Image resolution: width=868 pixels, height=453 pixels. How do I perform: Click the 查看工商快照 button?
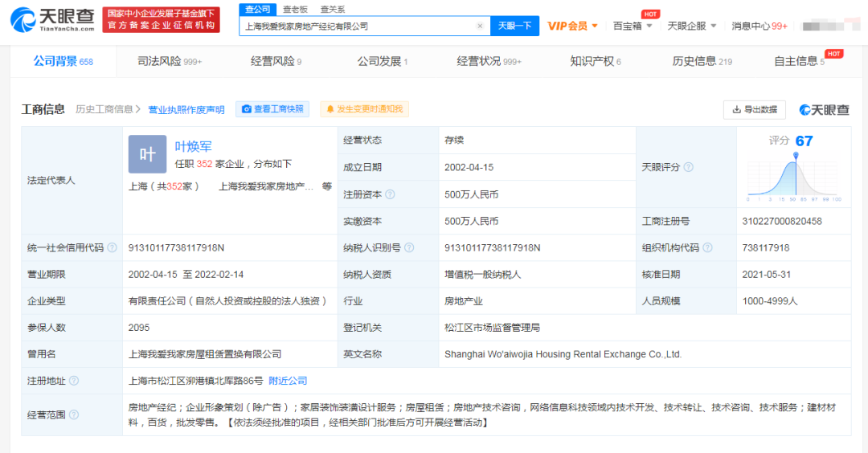click(272, 109)
